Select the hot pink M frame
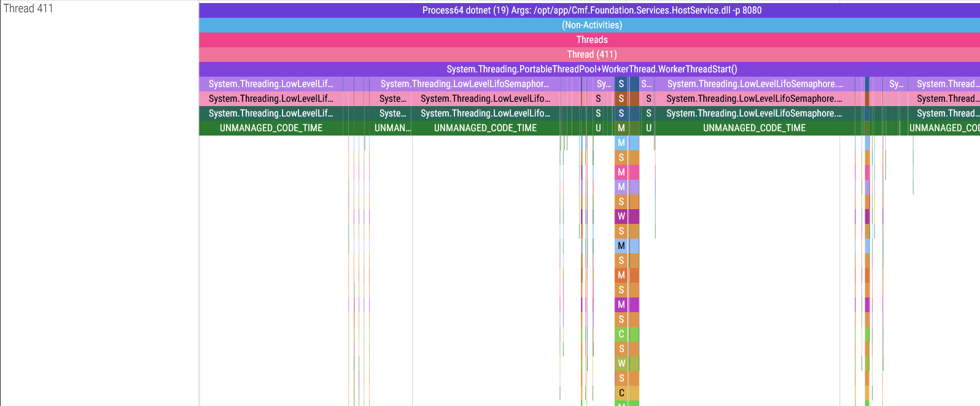 click(621, 172)
